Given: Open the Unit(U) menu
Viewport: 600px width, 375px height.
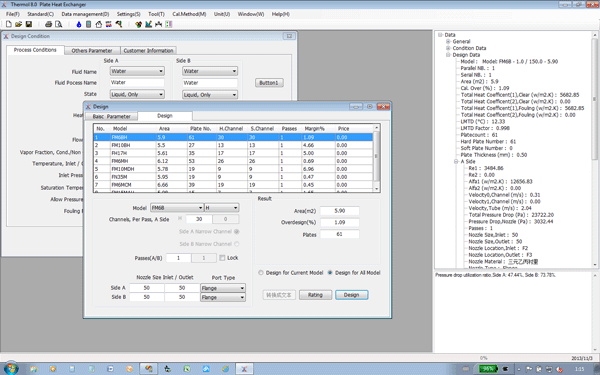Looking at the screenshot, I should click(222, 14).
